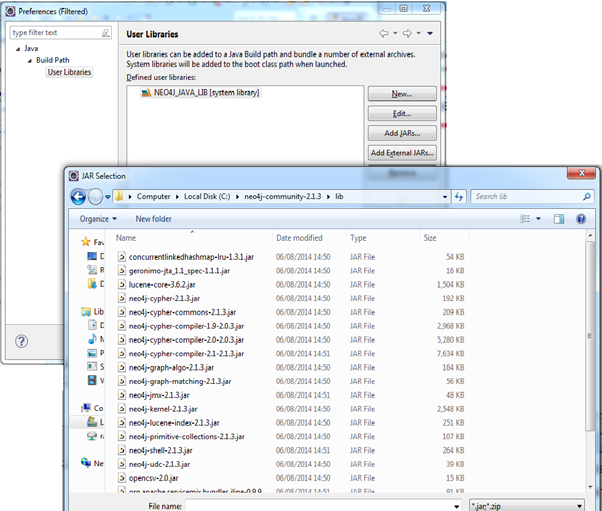Sort files by Name column header
Image resolution: width=602 pixels, height=511 pixels.
click(126, 238)
